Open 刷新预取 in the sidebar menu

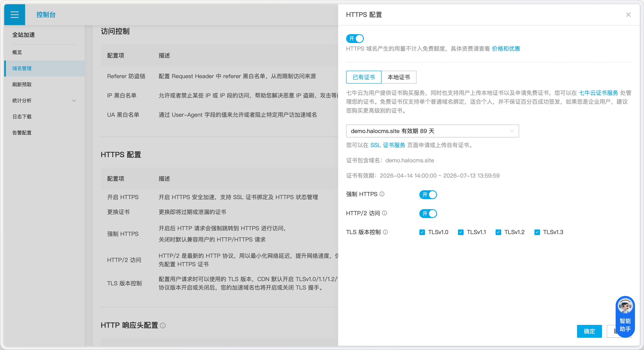(22, 84)
